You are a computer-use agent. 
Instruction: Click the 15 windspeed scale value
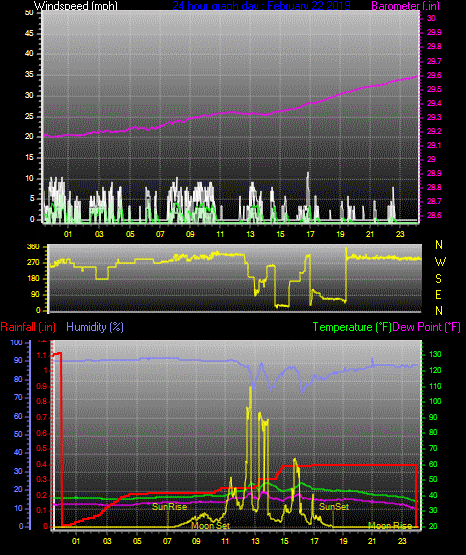click(x=29, y=158)
